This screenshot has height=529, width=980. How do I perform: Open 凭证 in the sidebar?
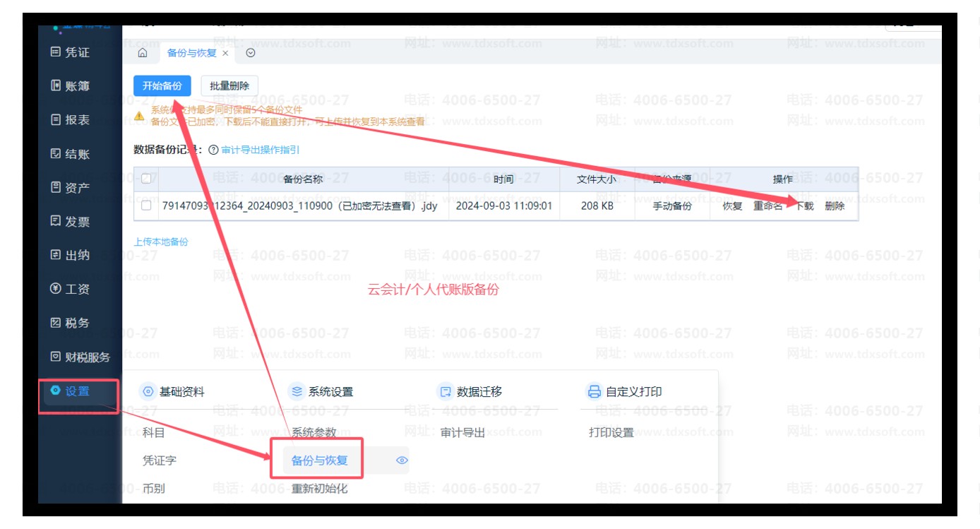pyautogui.click(x=77, y=52)
